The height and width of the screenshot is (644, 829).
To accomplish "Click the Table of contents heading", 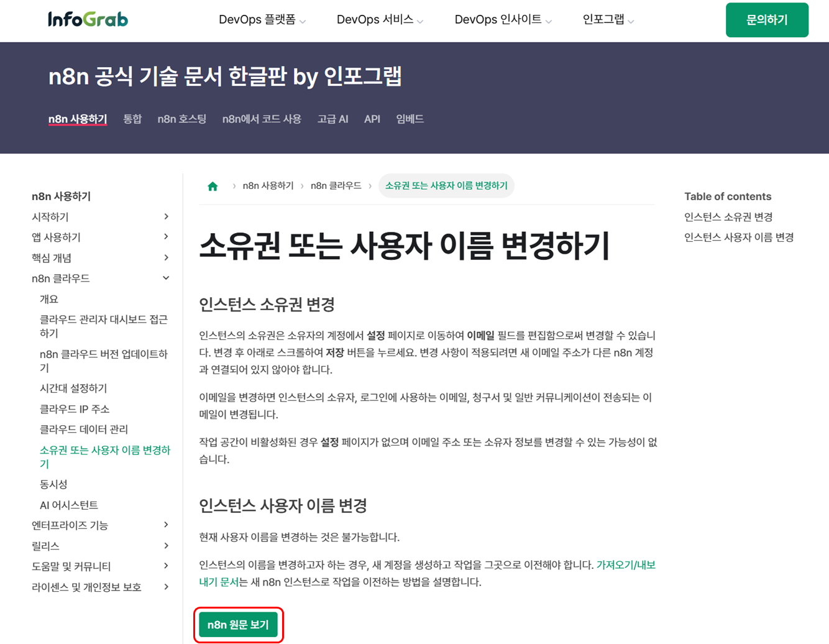I will (x=728, y=196).
